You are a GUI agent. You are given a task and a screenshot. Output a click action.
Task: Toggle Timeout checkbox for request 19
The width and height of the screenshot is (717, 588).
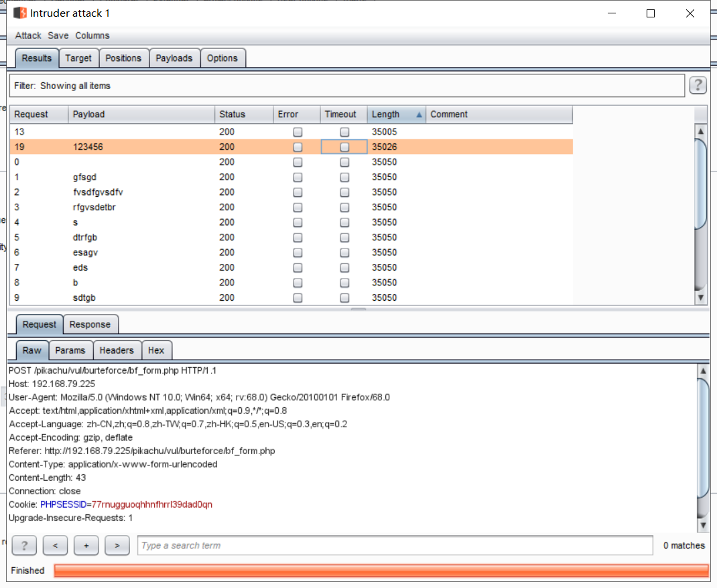344,147
